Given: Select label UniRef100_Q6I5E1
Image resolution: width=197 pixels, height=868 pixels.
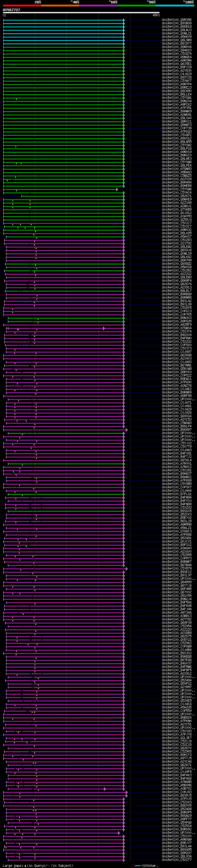Looking at the screenshot, I should (x=177, y=64).
